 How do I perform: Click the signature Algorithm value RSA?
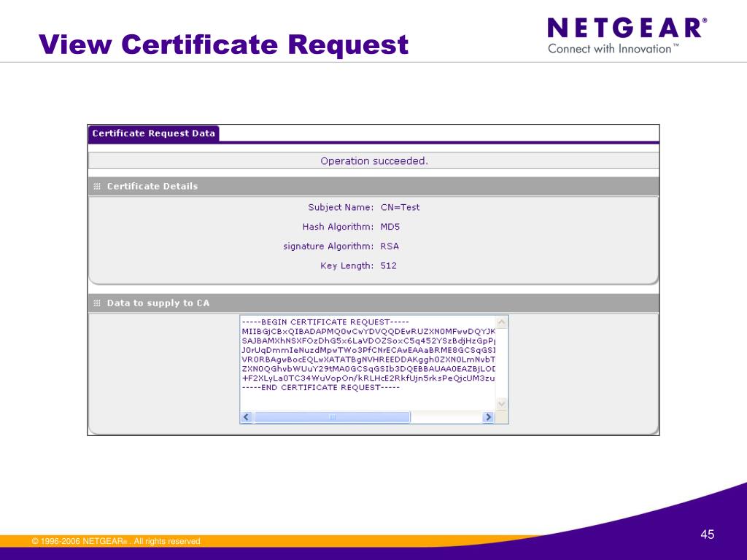click(390, 246)
